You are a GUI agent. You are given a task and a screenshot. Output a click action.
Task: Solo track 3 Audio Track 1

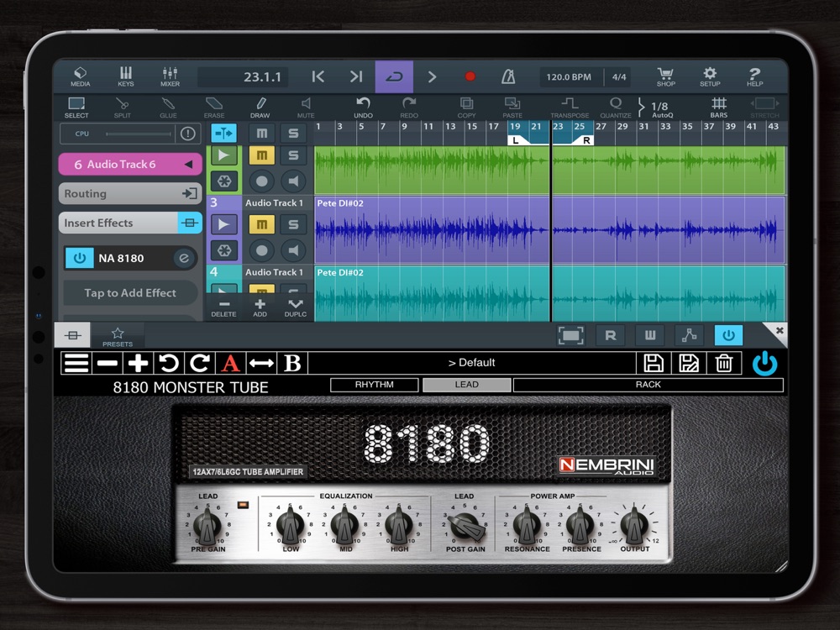click(x=293, y=224)
